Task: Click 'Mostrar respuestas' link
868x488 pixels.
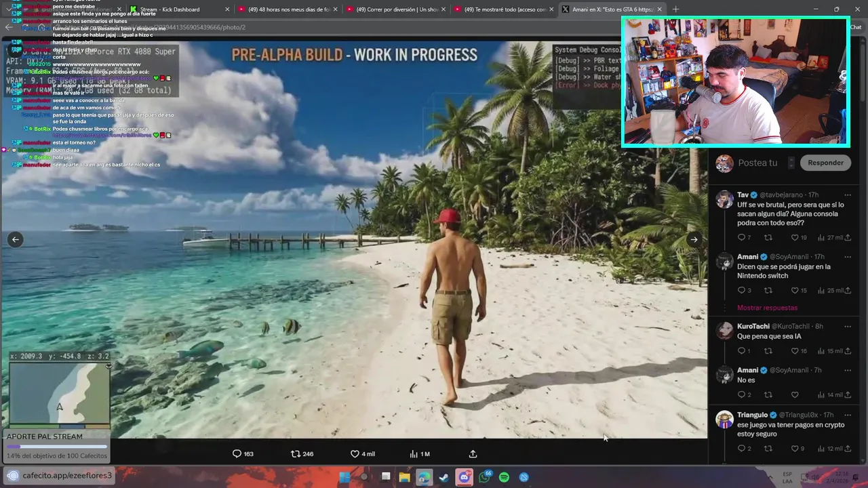Action: (767, 308)
